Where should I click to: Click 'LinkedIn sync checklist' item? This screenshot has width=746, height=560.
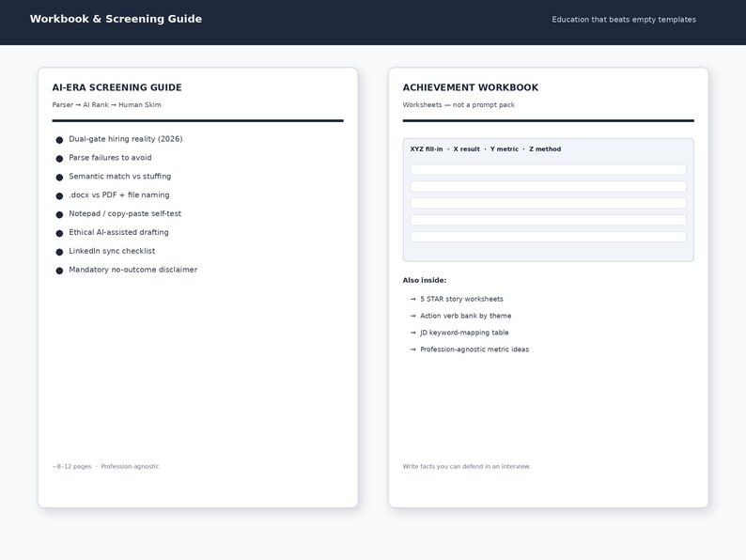tap(112, 251)
